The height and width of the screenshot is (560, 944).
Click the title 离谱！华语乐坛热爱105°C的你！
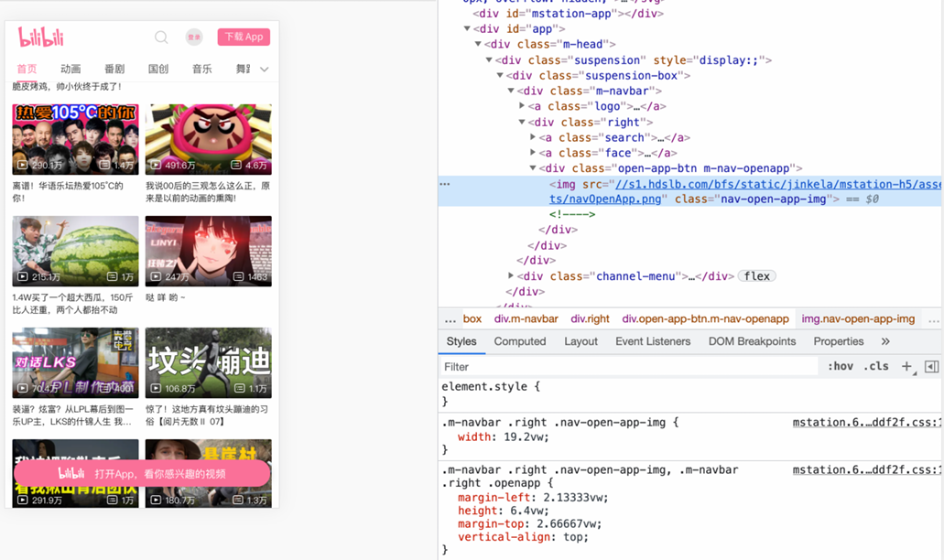tap(68, 192)
